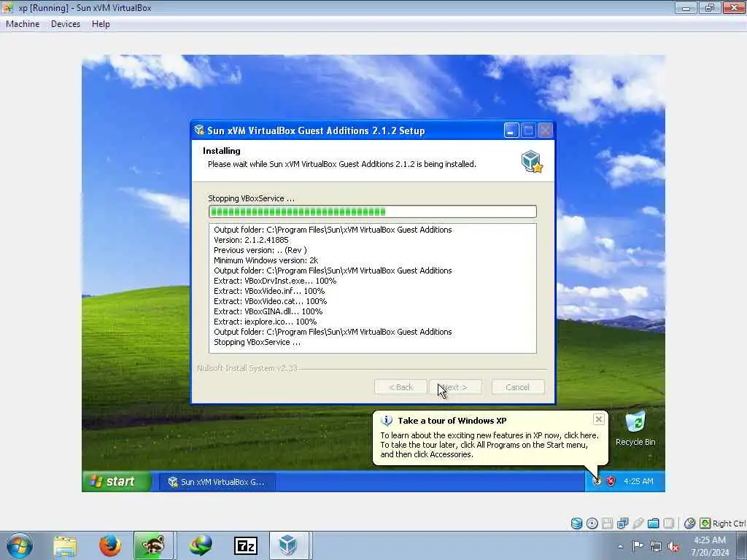Select the VirtualBox cube taskbar icon on host
The image size is (747, 560).
click(x=289, y=545)
